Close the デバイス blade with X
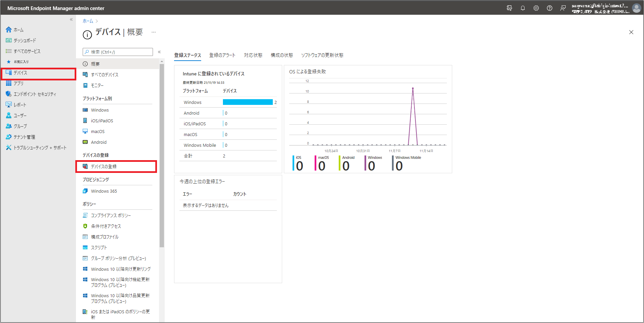 coord(631,32)
